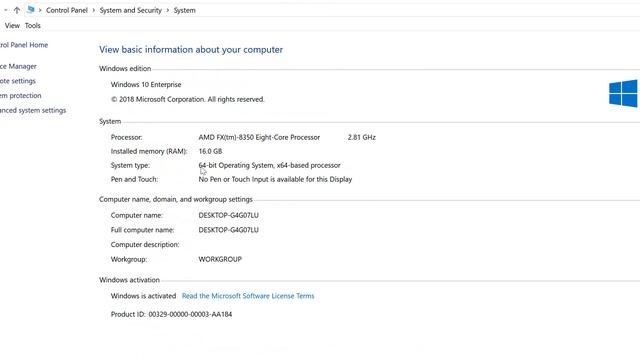Viewport: 640px width, 360px height.
Task: Click the 'System type:' label
Action: pyautogui.click(x=130, y=165)
